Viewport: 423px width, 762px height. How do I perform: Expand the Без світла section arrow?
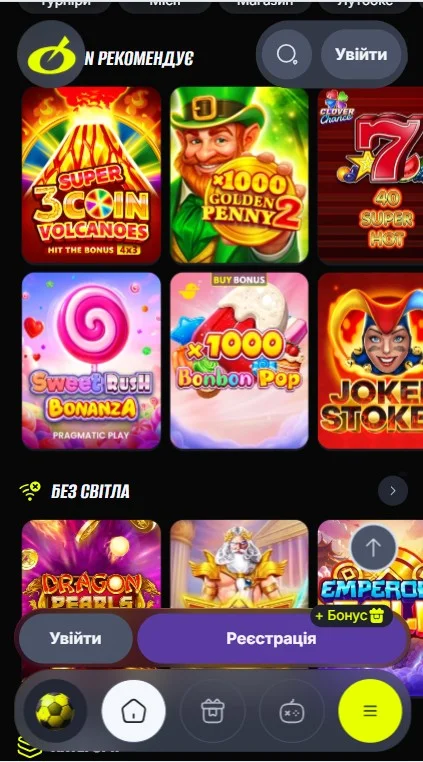point(393,491)
